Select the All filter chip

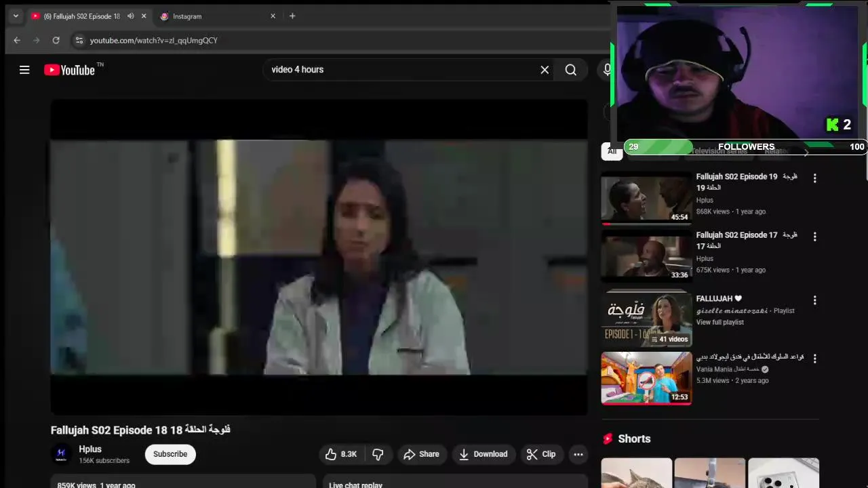(612, 152)
